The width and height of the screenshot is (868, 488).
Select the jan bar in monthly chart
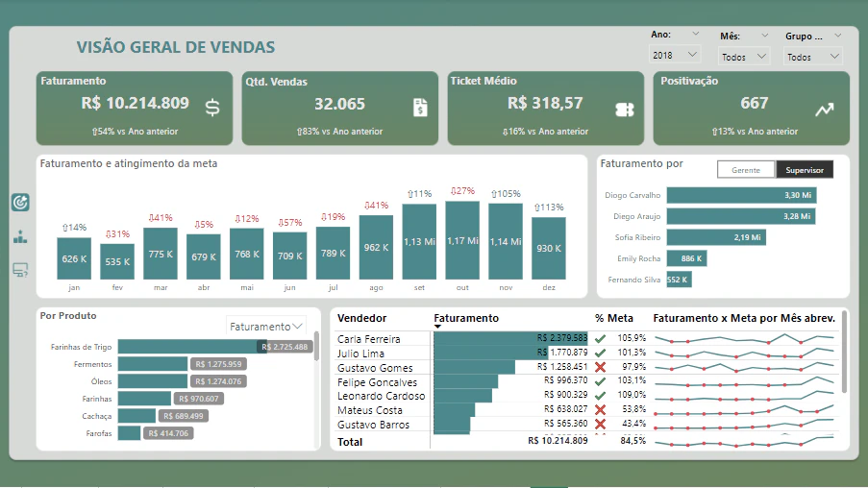(74, 258)
